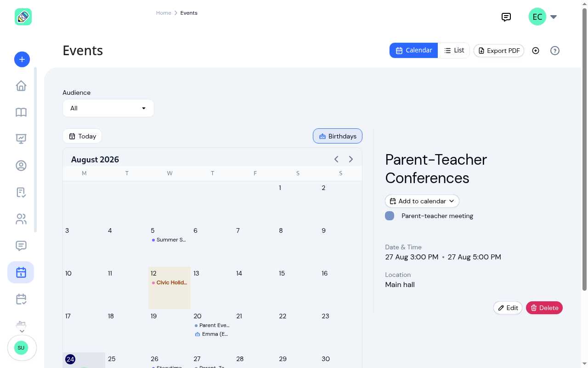The image size is (588, 368).
Task: Click Home breadcrumb link
Action: click(164, 13)
